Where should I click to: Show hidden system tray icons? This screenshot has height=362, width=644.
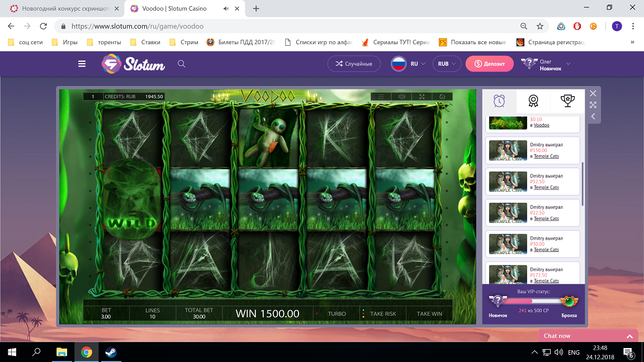point(534,352)
